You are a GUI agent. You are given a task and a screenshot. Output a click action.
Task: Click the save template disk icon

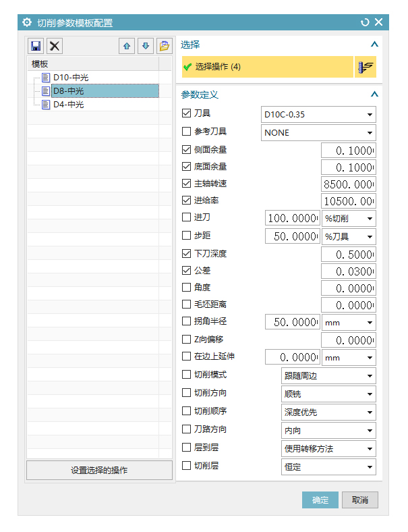pyautogui.click(x=36, y=46)
